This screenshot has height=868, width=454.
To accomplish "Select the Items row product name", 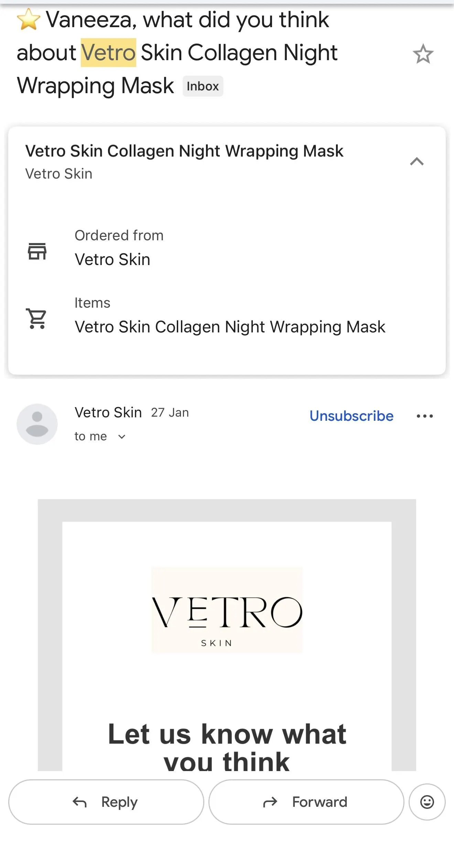I will point(230,327).
